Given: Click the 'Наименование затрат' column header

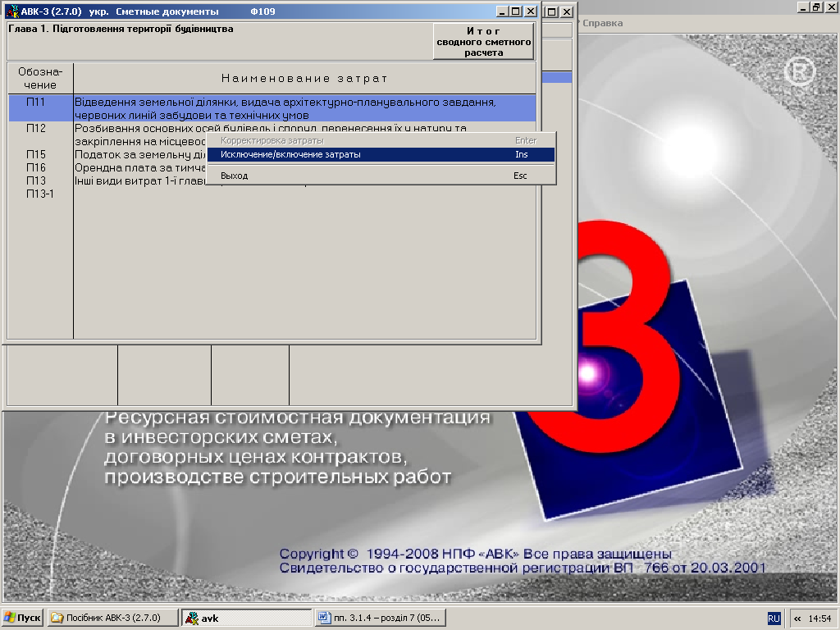Looking at the screenshot, I should [x=304, y=78].
